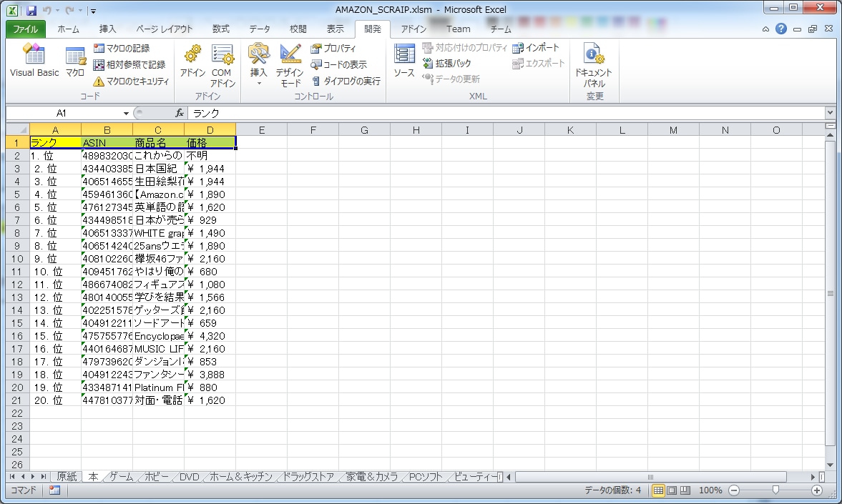Click the formula bar input showing ランク
The width and height of the screenshot is (842, 504).
pyautogui.click(x=507, y=113)
